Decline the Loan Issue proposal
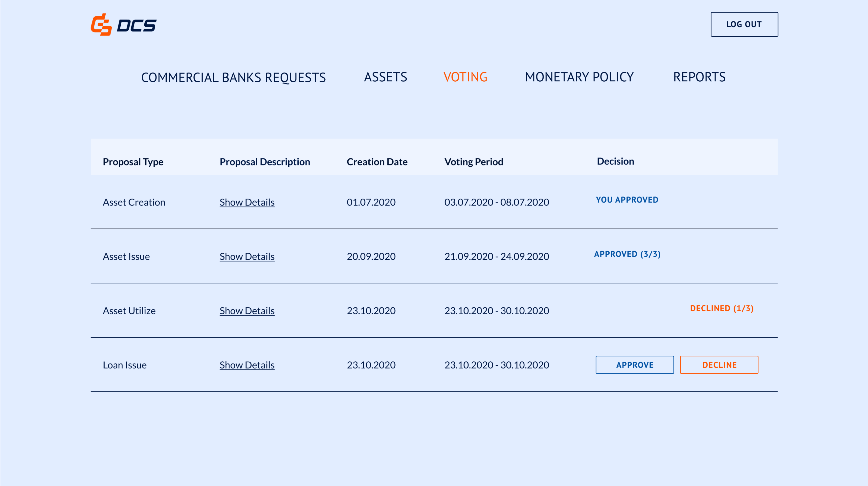The width and height of the screenshot is (868, 486). (x=719, y=365)
